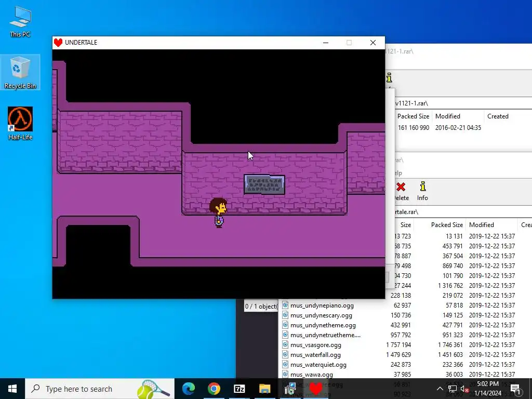Sort by Packed Size in v1121-1.rar window
This screenshot has width=532, height=399.
(413, 116)
